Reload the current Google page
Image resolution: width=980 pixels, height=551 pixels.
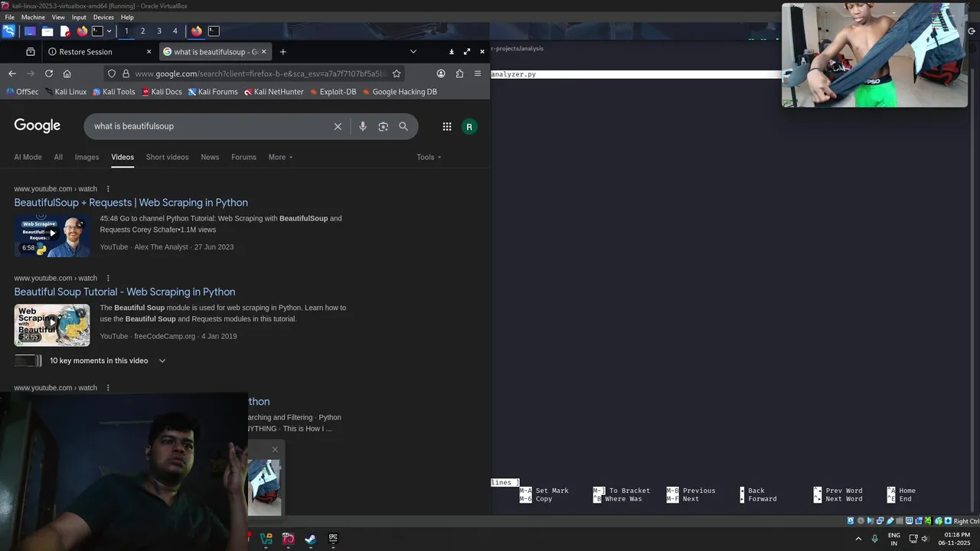tap(49, 73)
